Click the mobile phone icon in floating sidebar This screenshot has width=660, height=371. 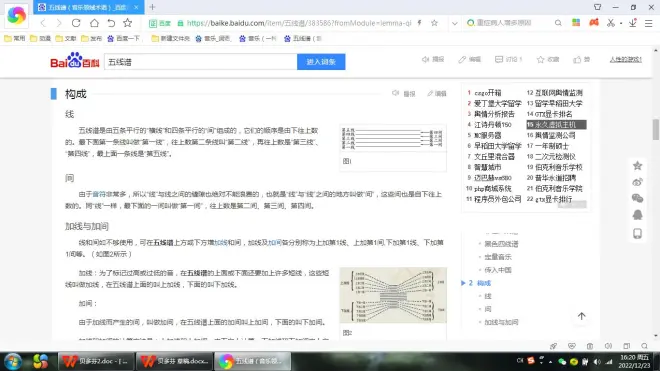pos(637,234)
